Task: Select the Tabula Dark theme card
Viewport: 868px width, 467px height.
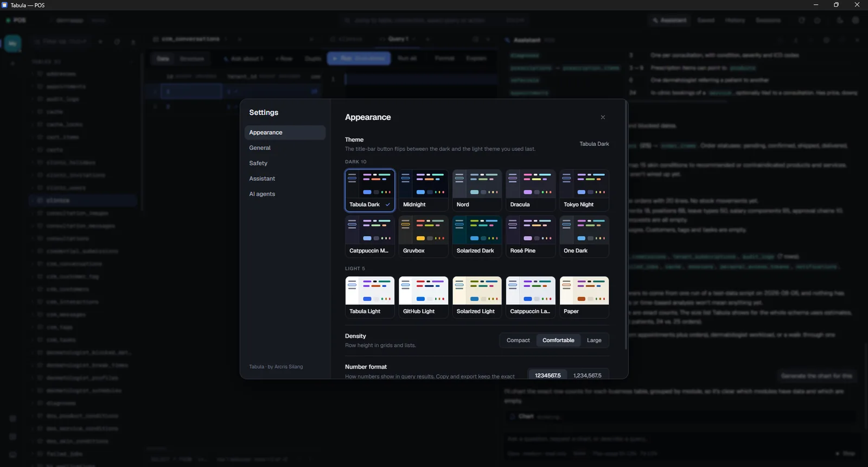Action: pos(370,190)
